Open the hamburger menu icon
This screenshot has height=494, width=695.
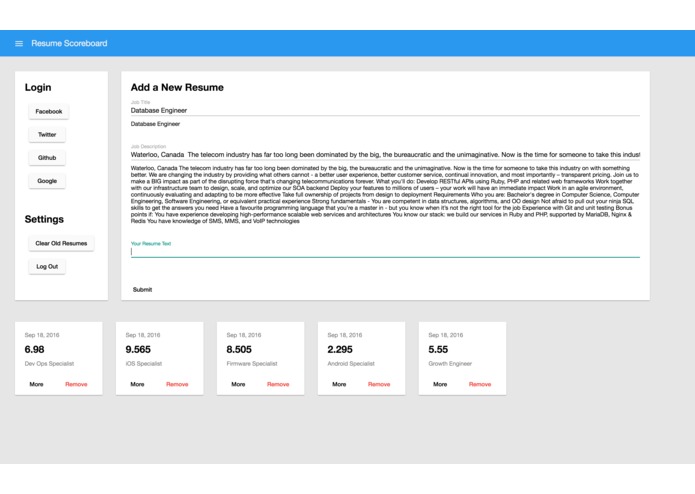[19, 43]
